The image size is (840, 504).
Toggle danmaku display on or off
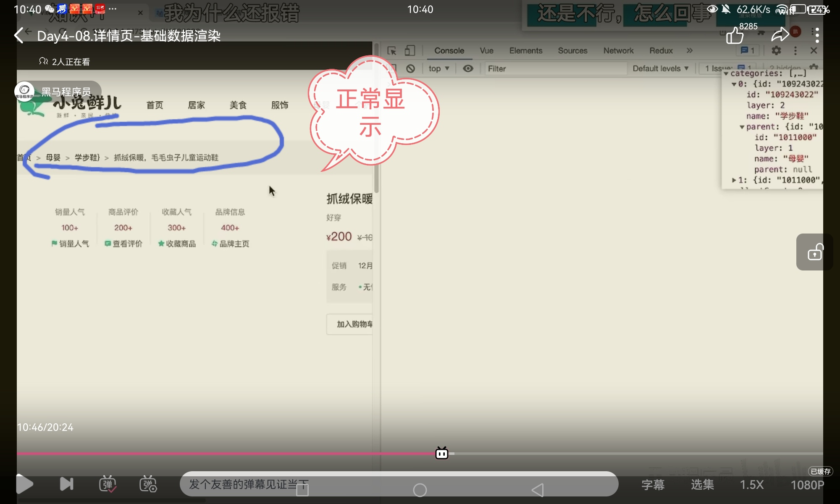coord(108,484)
